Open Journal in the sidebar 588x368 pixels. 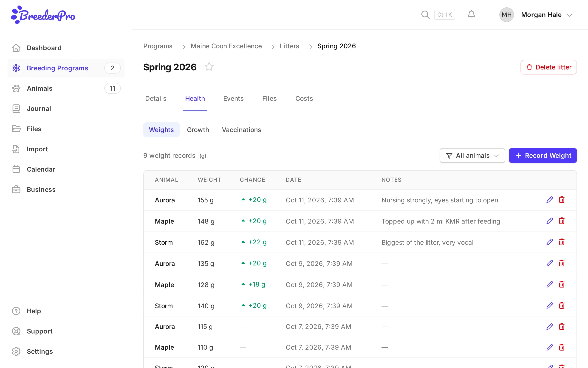(66, 109)
